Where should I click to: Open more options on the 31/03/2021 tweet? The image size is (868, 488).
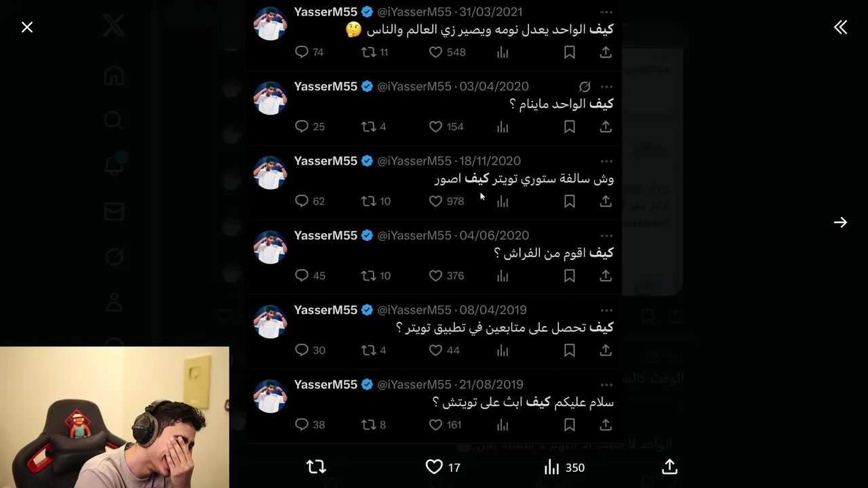pyautogui.click(x=606, y=12)
